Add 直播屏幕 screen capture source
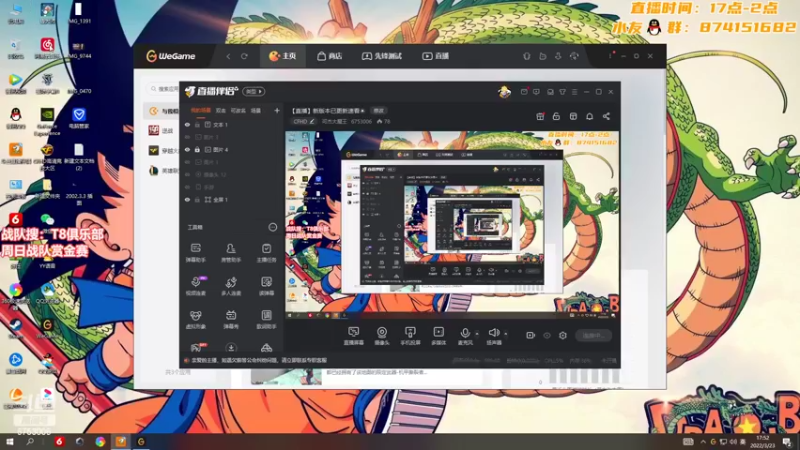 click(x=353, y=336)
